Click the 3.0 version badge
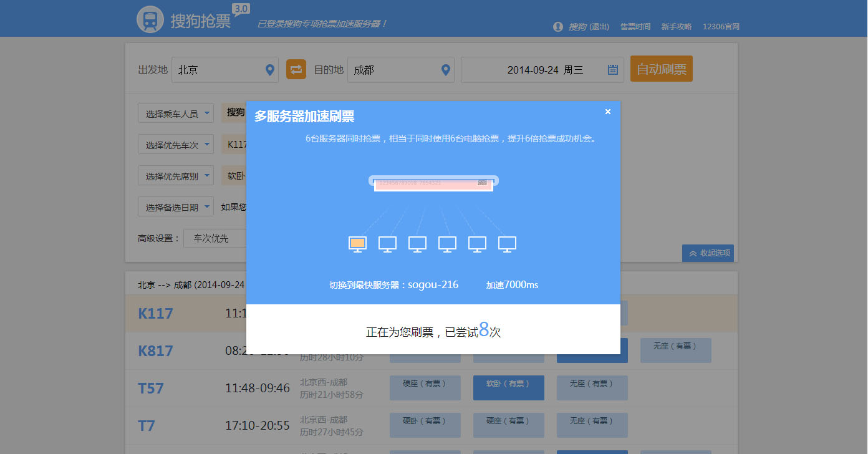Image resolution: width=868 pixels, height=454 pixels. click(241, 9)
